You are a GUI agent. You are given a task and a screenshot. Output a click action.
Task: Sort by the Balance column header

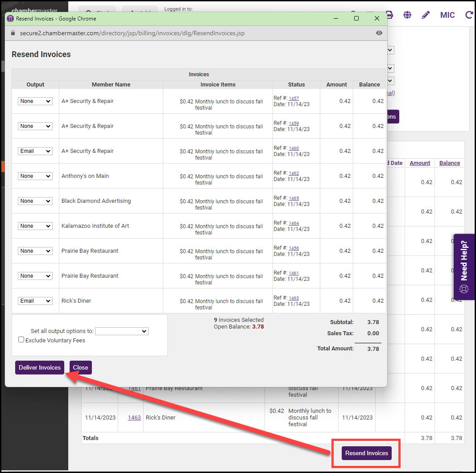(449, 163)
